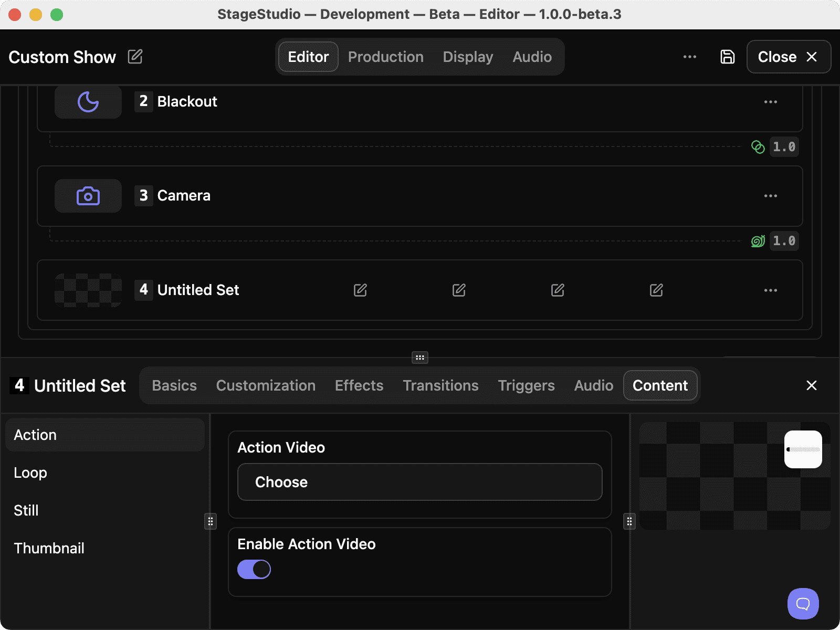
Task: Click the 1.0 duration after Blackout
Action: [784, 147]
